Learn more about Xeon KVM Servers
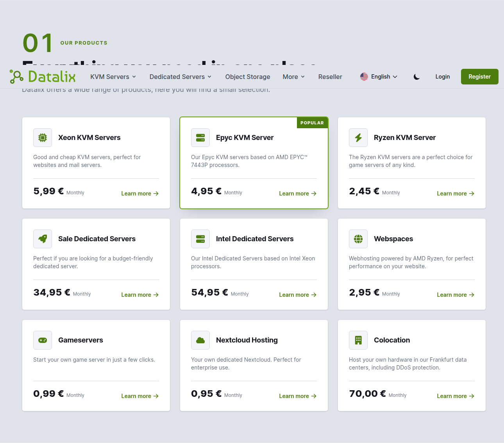Screen dimensions: 504x443 pos(140,194)
